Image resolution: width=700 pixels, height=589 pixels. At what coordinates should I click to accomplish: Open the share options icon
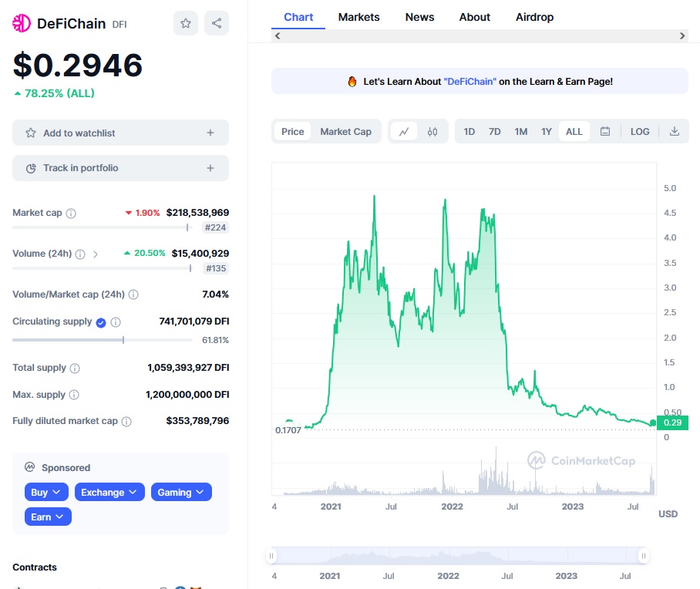coord(217,23)
